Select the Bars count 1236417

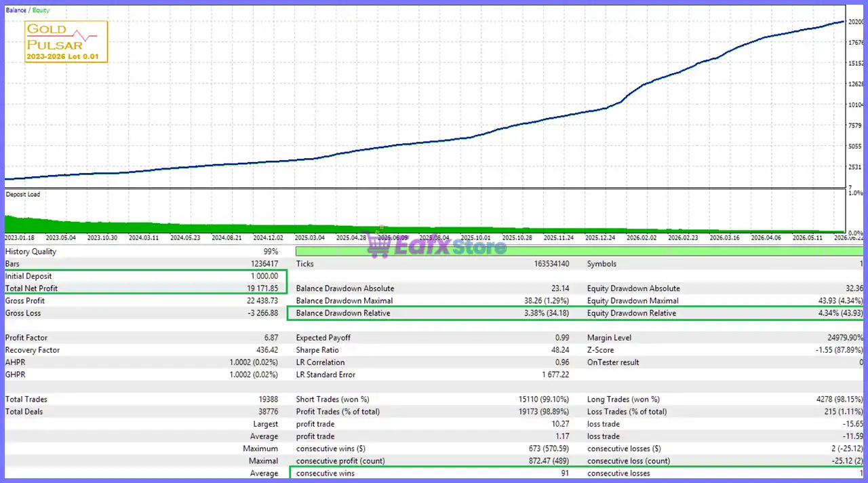tap(264, 264)
